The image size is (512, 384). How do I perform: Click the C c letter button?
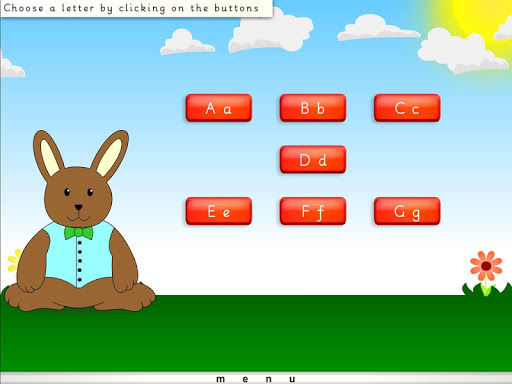[x=407, y=108]
